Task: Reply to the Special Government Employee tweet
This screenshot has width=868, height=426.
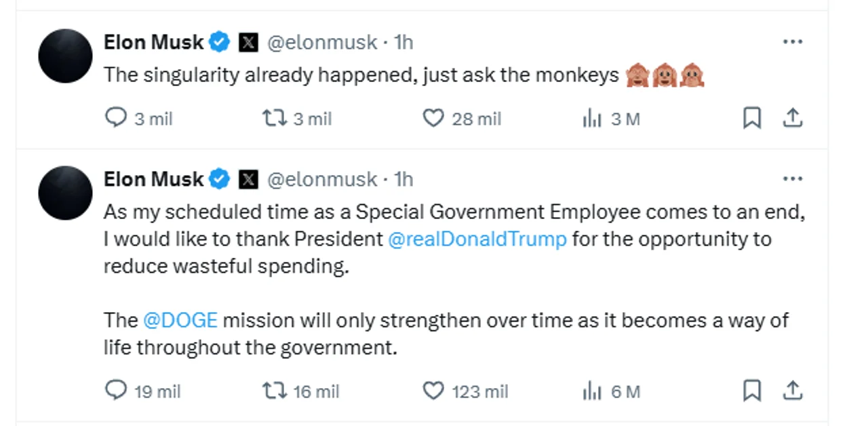Action: click(116, 391)
